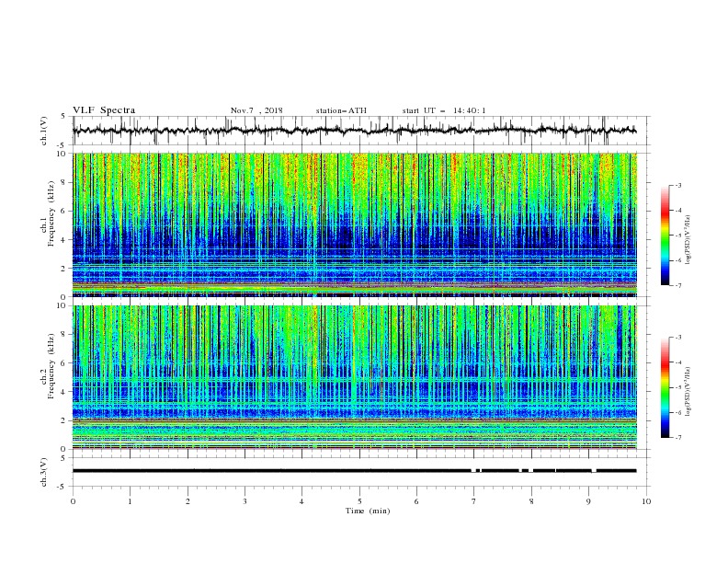Viewport: 728px width, 563px height.
Task: Click the 'ch.3(V)' axis label
Action: [x=44, y=472]
